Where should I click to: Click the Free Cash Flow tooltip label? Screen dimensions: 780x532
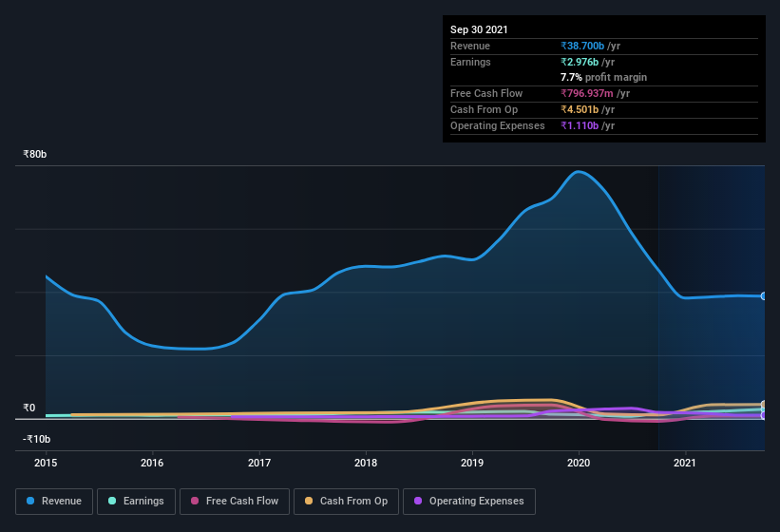[x=486, y=93]
